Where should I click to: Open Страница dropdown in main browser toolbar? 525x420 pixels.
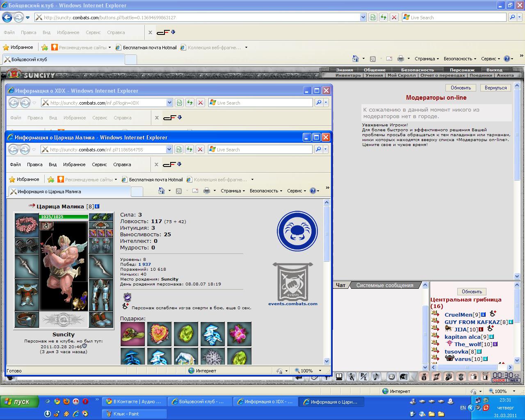pyautogui.click(x=427, y=59)
